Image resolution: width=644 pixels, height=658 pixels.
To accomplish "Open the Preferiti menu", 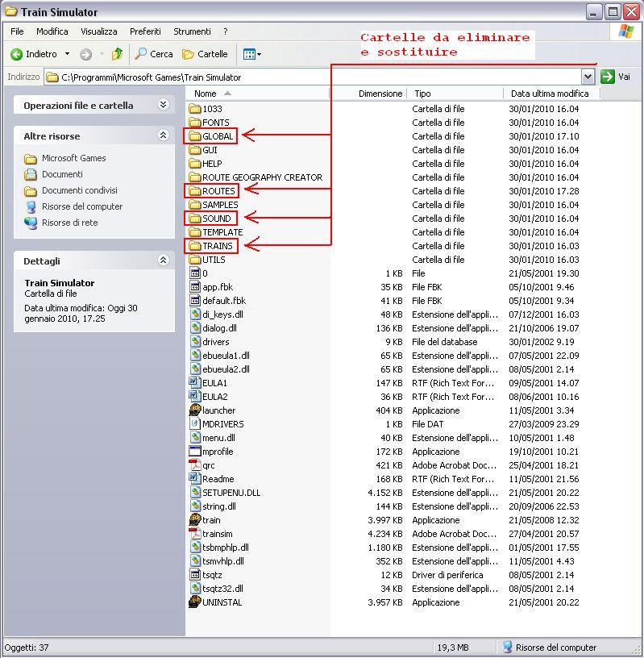I will point(145,31).
